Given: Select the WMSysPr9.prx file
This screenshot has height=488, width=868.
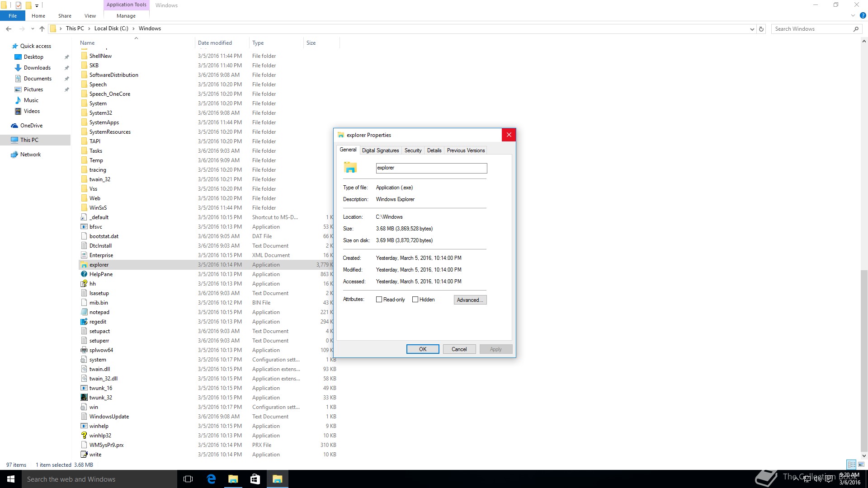Looking at the screenshot, I should click(106, 445).
